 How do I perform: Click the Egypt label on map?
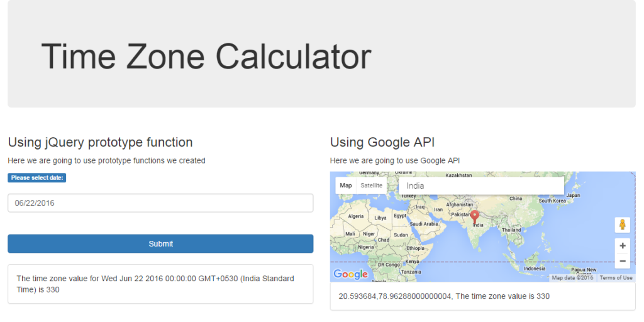coord(399,216)
